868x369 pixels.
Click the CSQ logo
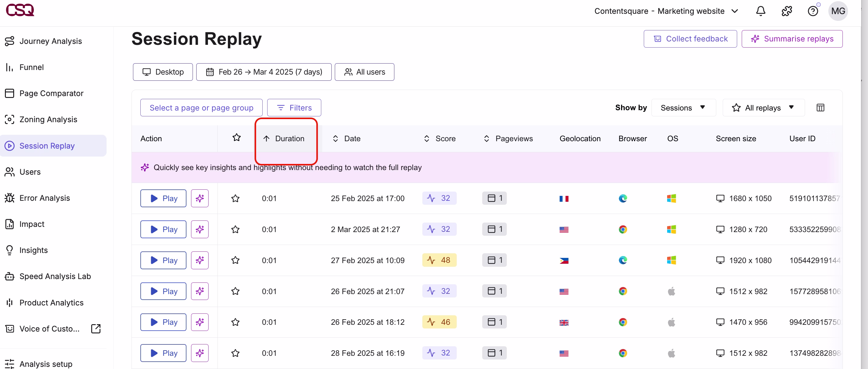tap(20, 10)
